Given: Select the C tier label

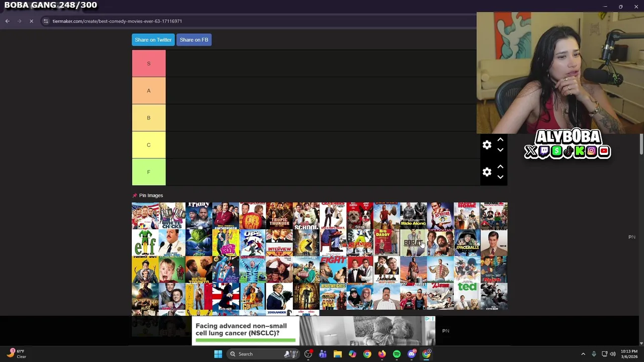Looking at the screenshot, I should 148,145.
